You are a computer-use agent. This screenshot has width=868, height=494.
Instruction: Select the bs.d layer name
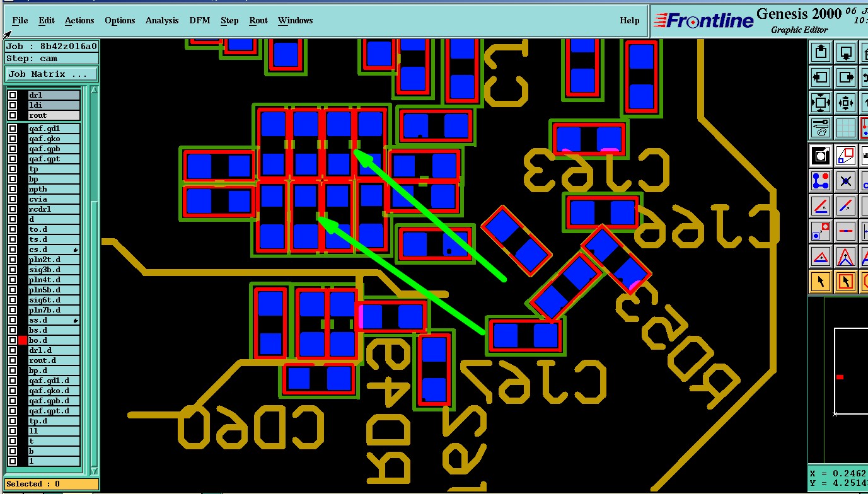(54, 330)
